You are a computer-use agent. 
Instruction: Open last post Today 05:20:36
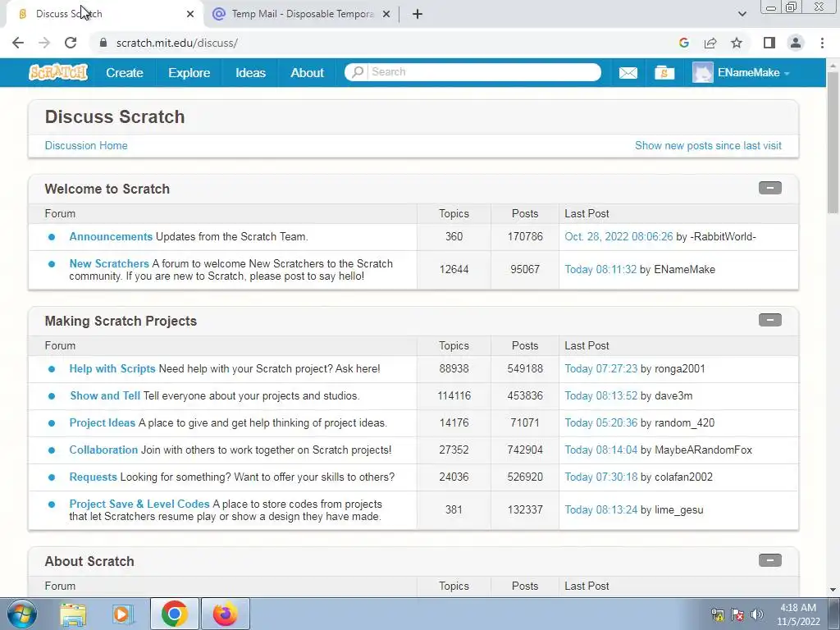click(x=601, y=422)
